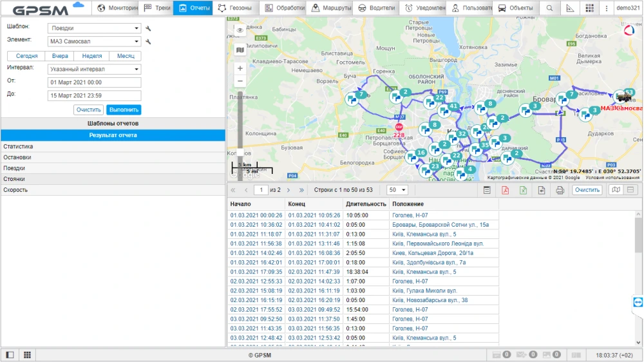Screen dimensions: 644x362
Task: Click the PDF export icon
Action: pyautogui.click(x=506, y=190)
